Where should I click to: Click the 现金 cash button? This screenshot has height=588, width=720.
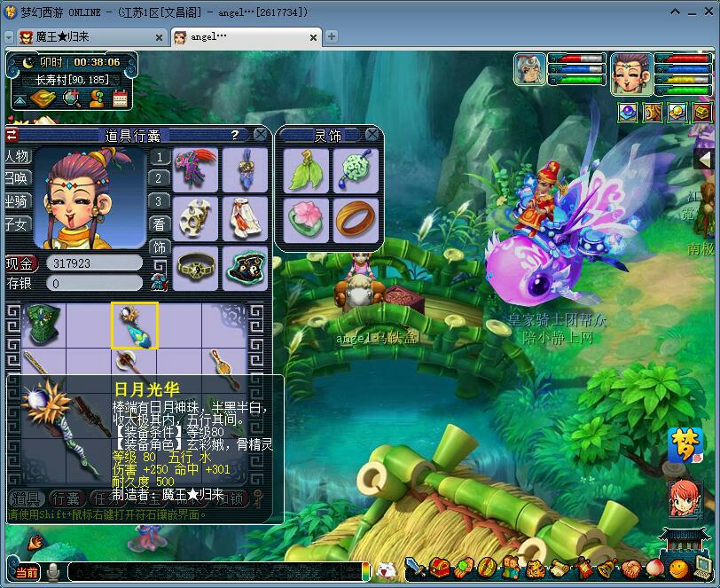(x=20, y=263)
